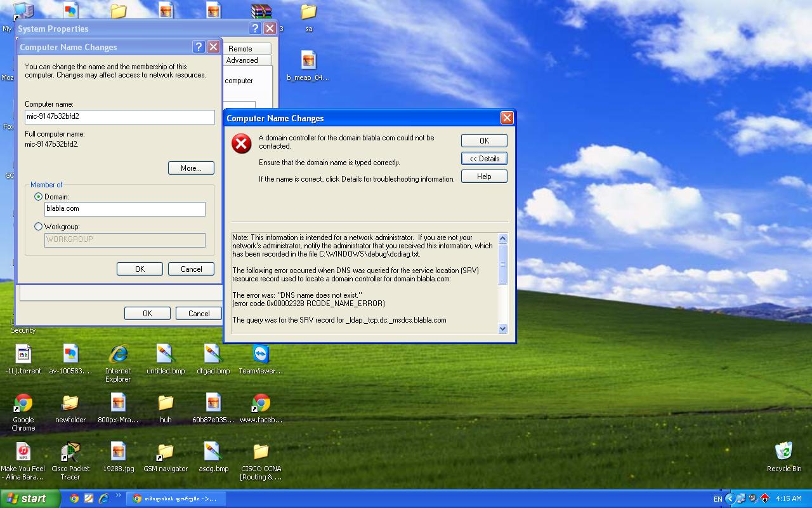Open the Remote tab

pyautogui.click(x=247, y=48)
